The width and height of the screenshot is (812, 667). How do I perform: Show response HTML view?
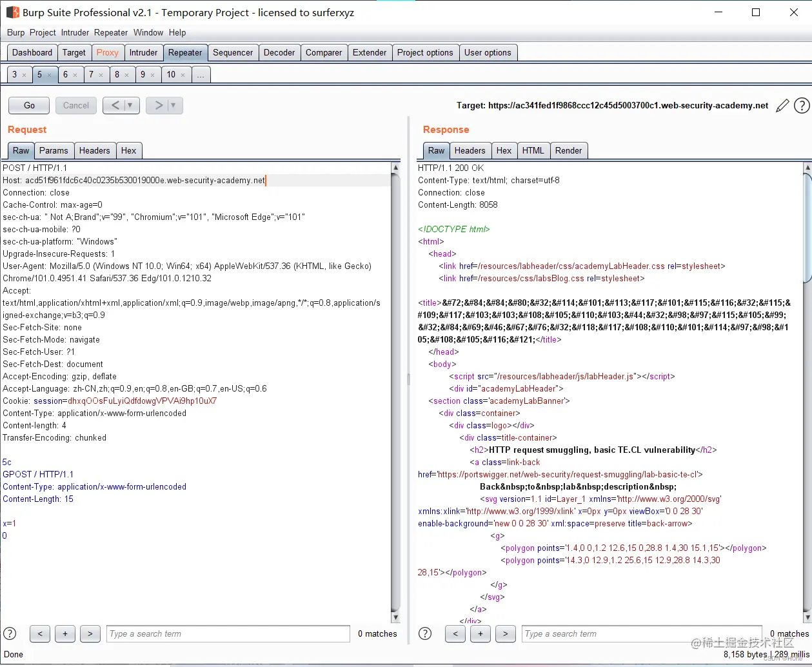click(x=533, y=150)
